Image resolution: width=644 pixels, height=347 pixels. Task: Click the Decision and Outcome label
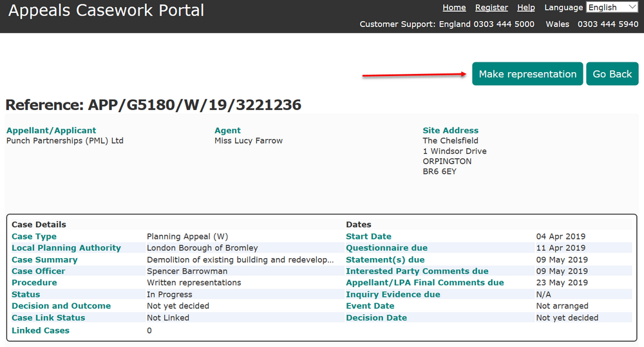click(x=61, y=306)
